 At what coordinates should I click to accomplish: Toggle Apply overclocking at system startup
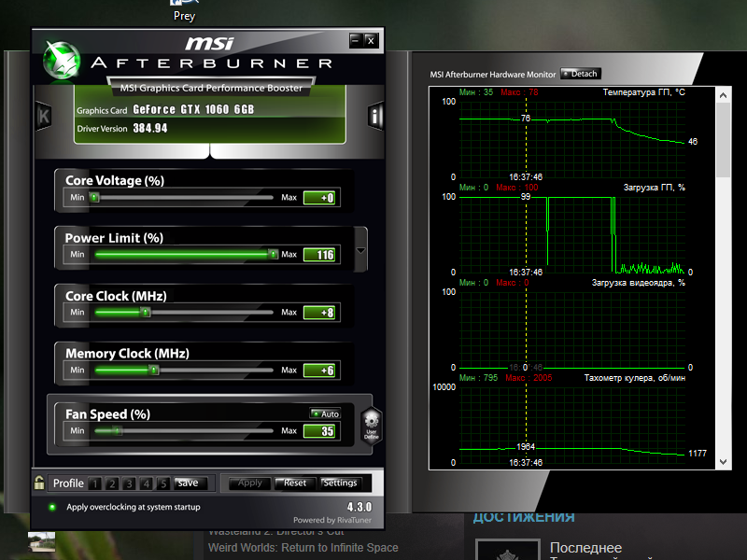click(x=52, y=507)
